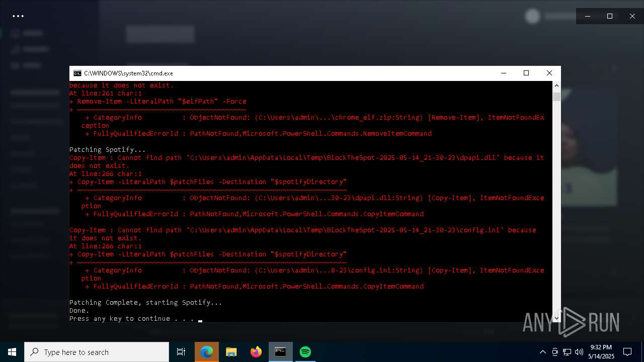
Task: Click the taskbar search box
Action: 97,352
